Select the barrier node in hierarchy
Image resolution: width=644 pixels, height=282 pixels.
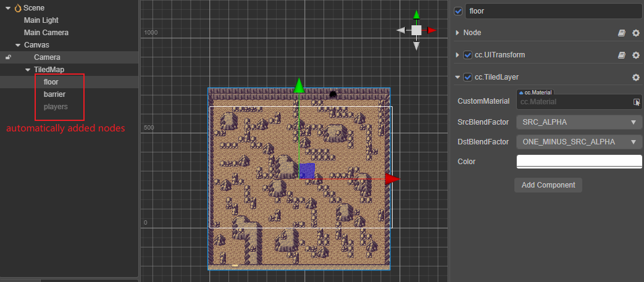pyautogui.click(x=54, y=94)
